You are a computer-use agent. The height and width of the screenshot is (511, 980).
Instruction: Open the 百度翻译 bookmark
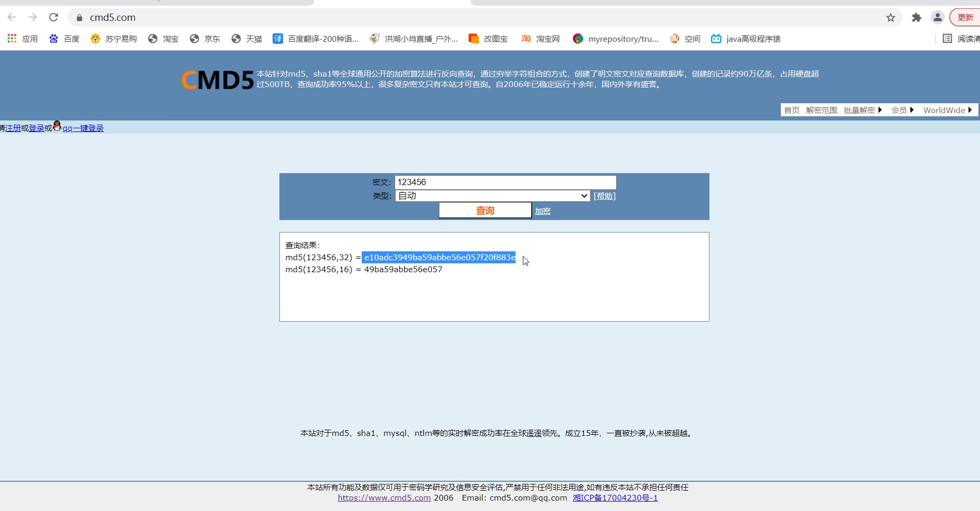[316, 39]
